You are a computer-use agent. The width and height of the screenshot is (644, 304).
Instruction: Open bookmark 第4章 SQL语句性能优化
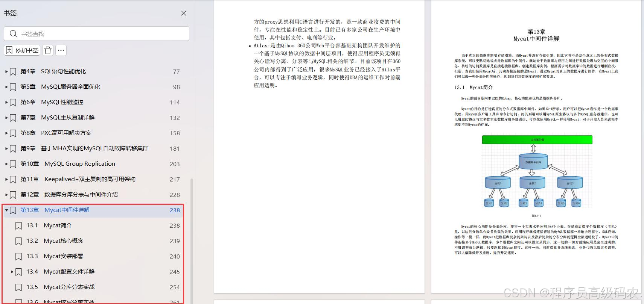tap(53, 71)
